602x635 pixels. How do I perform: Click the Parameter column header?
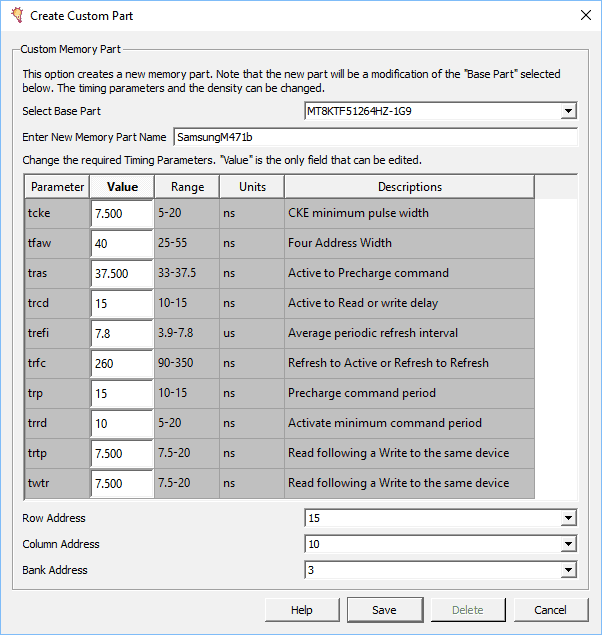point(57,187)
